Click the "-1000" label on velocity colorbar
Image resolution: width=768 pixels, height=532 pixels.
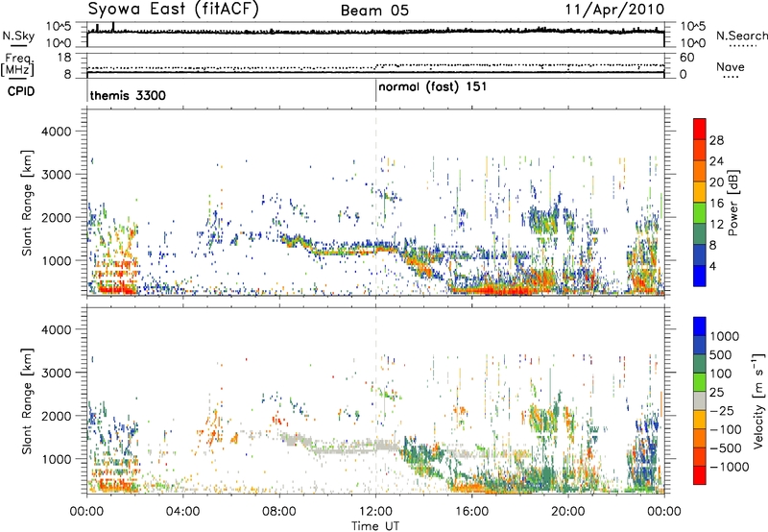click(x=729, y=467)
